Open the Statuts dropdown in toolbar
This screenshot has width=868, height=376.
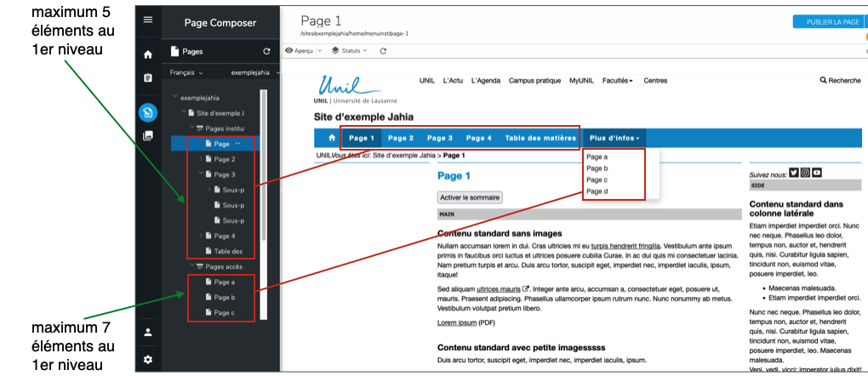pyautogui.click(x=350, y=51)
